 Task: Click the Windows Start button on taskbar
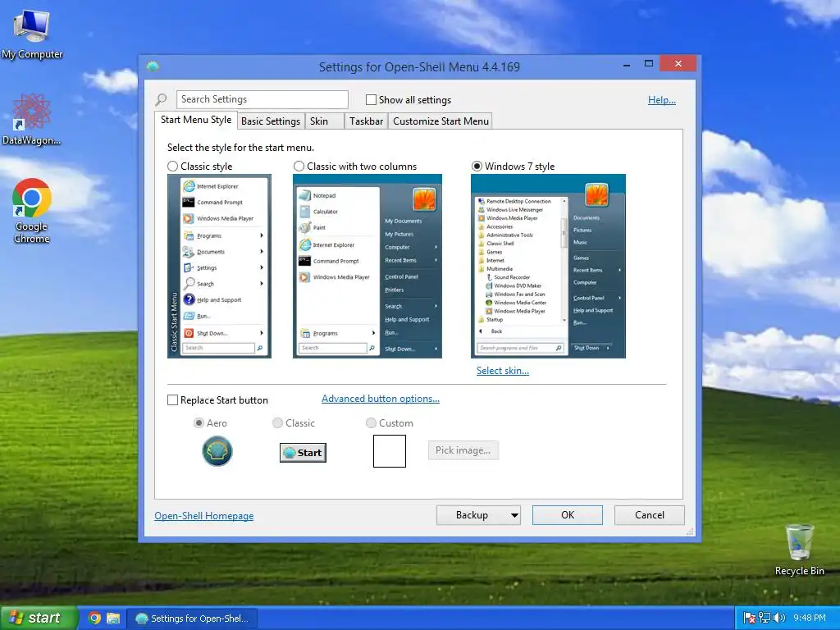coord(39,619)
